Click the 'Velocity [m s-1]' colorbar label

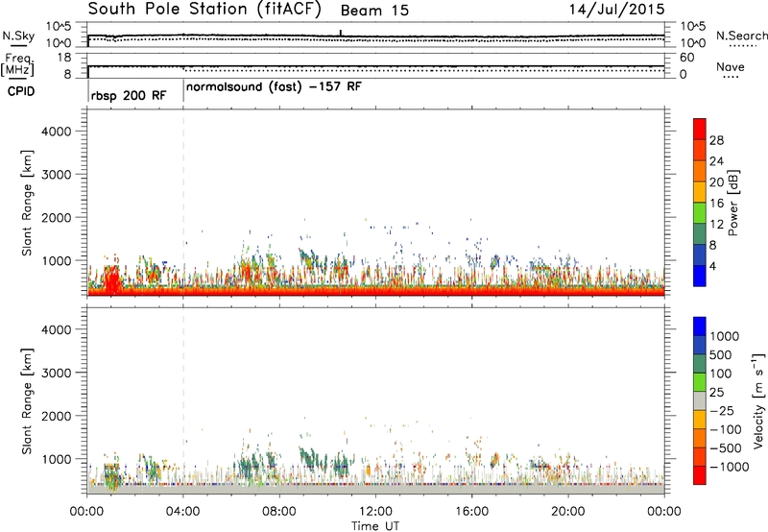758,400
